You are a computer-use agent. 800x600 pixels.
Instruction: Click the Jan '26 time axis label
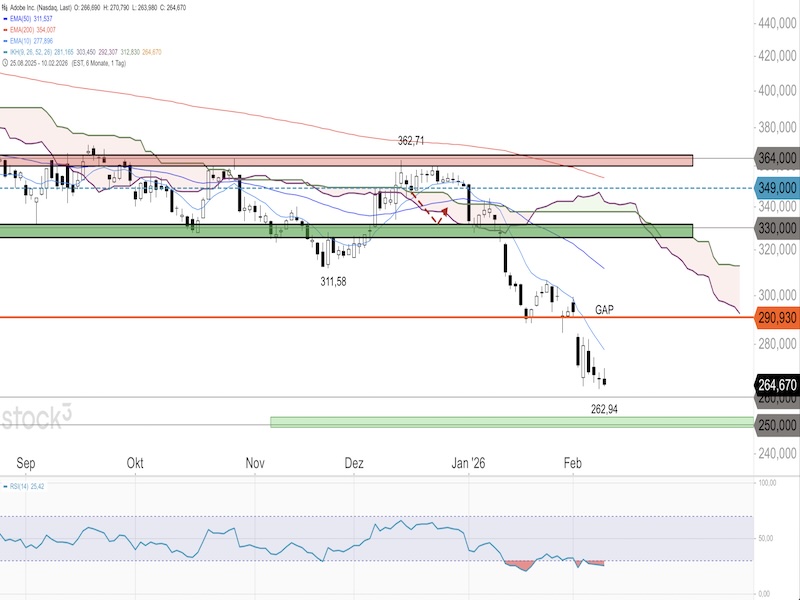click(x=467, y=464)
